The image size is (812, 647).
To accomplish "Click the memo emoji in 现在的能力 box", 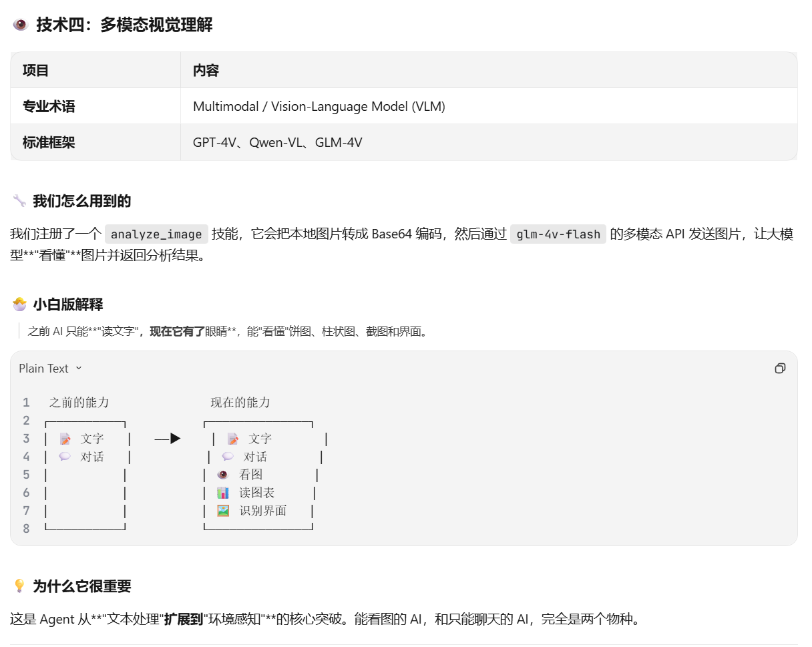I will 233,439.
